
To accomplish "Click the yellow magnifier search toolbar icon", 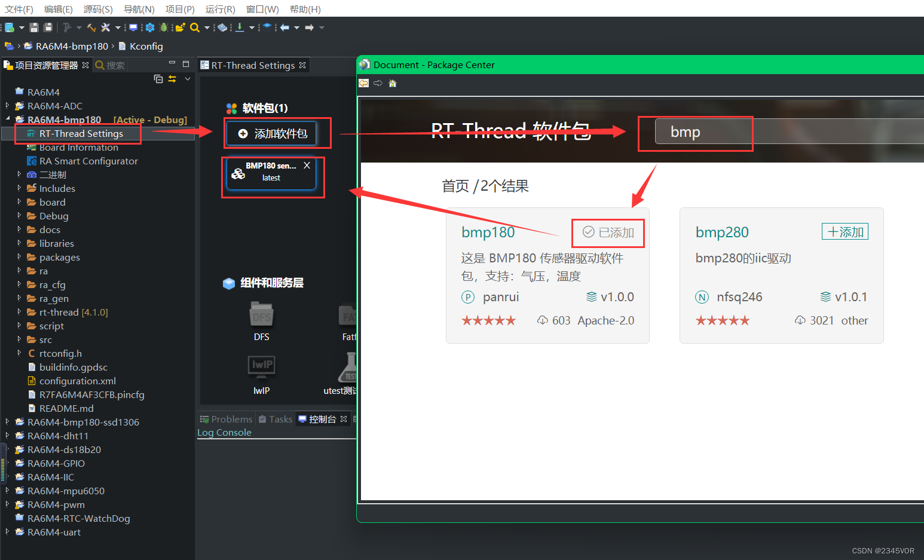I will pos(195,27).
